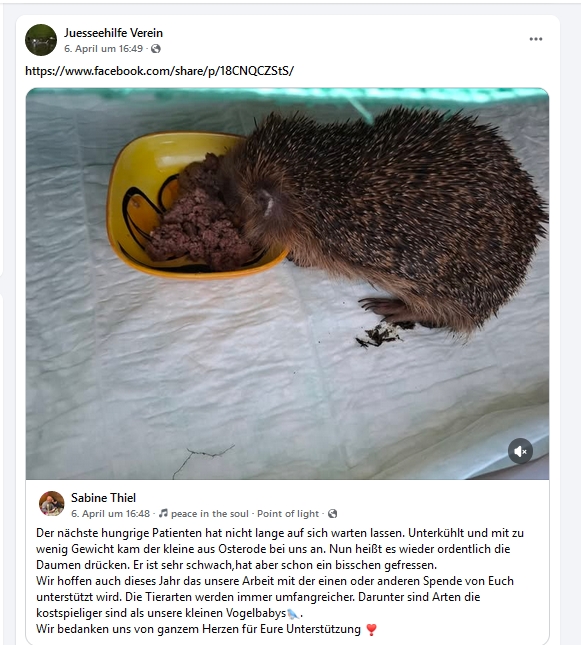Unmute the hedgehog video sound

click(520, 451)
